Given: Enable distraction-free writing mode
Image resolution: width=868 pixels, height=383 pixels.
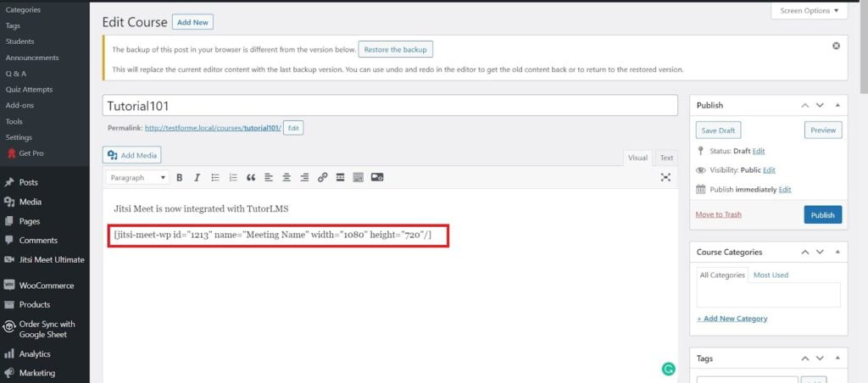Looking at the screenshot, I should point(666,177).
